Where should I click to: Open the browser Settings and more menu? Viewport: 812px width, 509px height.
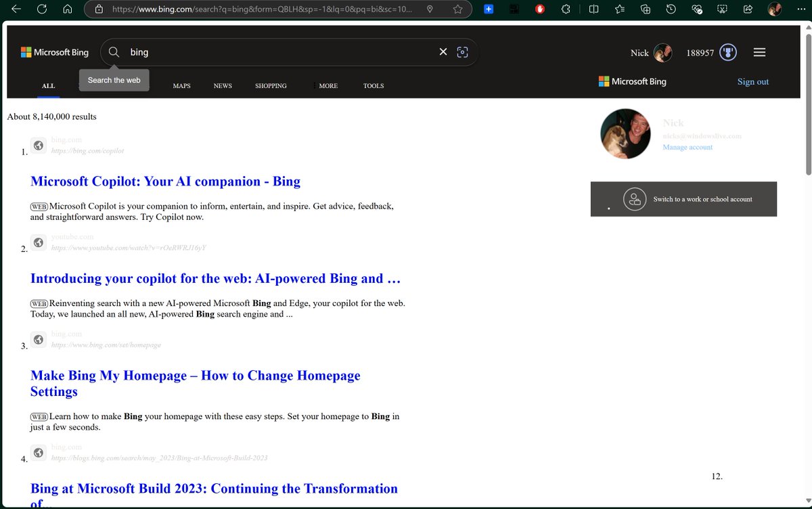[801, 9]
